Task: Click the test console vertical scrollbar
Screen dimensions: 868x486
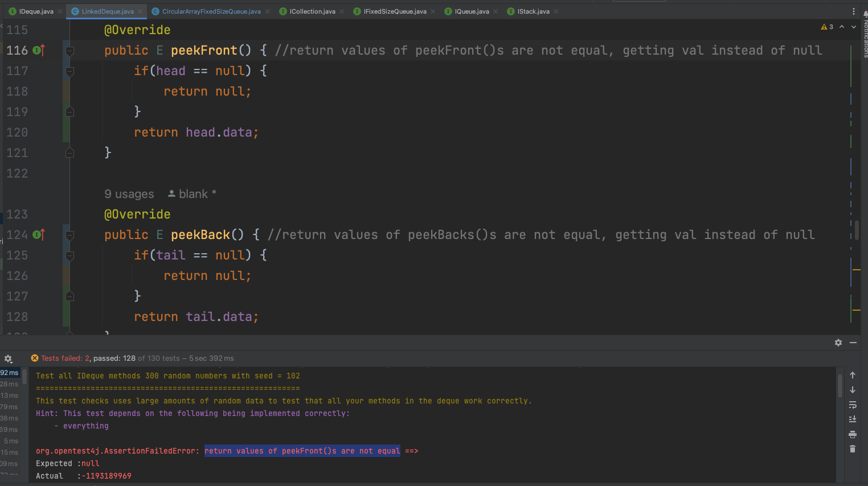Action: 840,386
